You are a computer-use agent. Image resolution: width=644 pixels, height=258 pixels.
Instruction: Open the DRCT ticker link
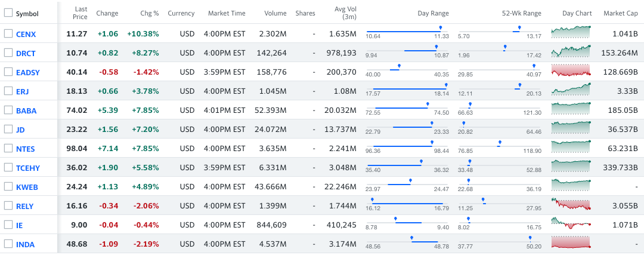[26, 53]
